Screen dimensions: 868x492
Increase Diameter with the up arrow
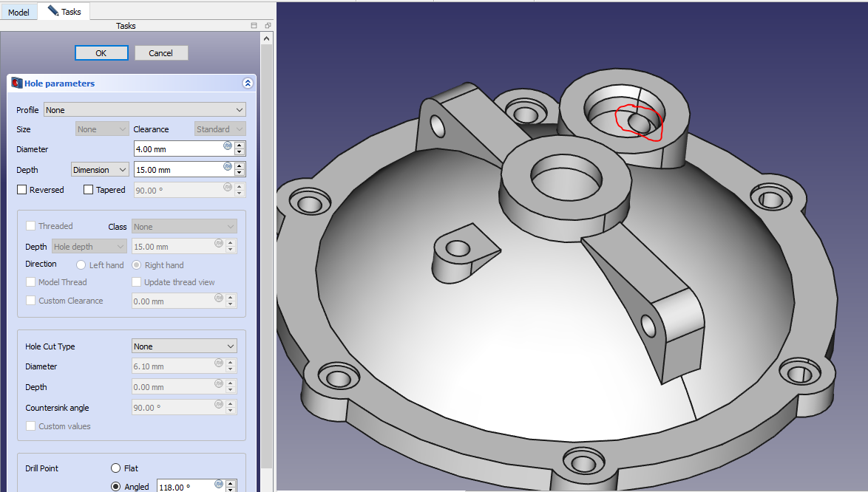point(240,146)
